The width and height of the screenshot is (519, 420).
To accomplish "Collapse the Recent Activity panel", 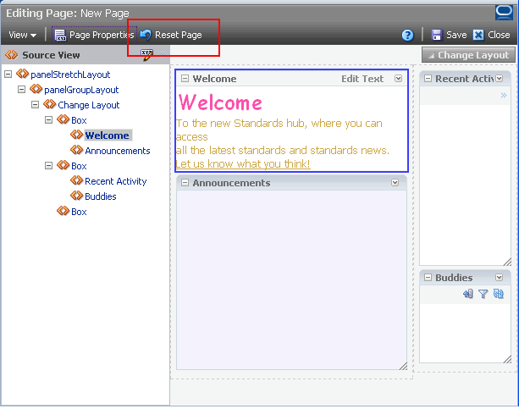I will 428,79.
